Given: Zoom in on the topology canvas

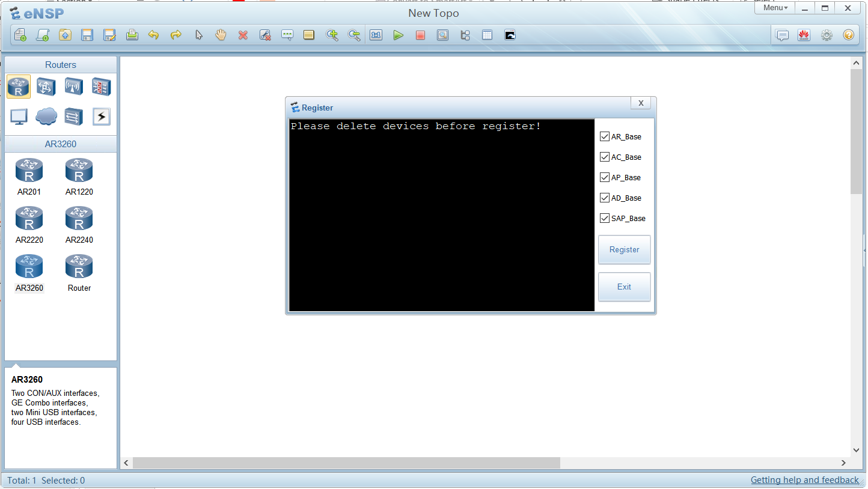Looking at the screenshot, I should click(x=332, y=35).
